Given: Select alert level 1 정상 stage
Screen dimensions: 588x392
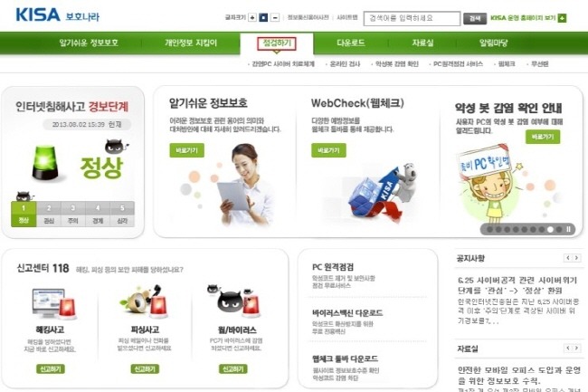Looking at the screenshot, I should 24,215.
